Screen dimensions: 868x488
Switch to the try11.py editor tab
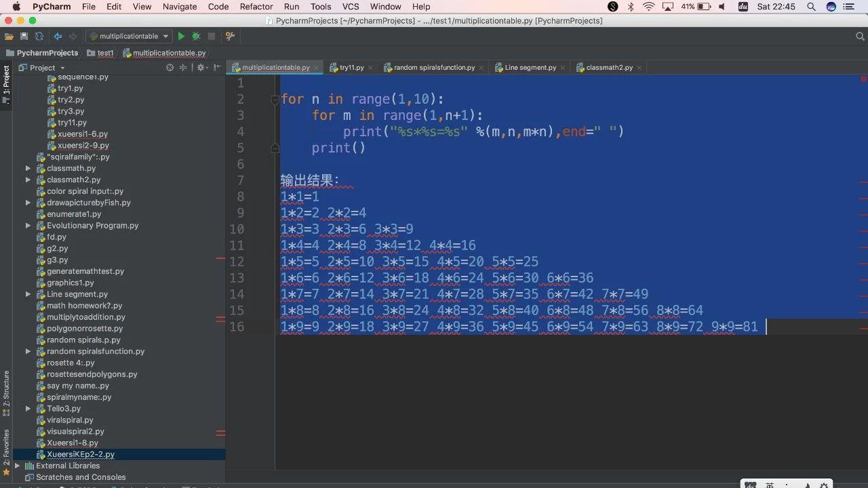click(352, 68)
